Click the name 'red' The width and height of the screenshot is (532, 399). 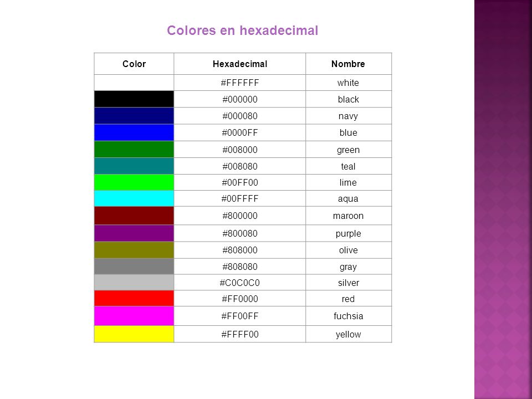tap(348, 299)
